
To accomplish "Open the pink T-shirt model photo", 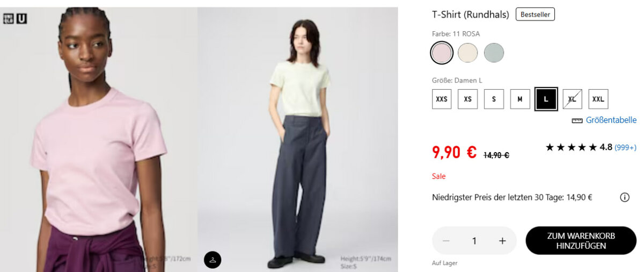I will (x=99, y=140).
